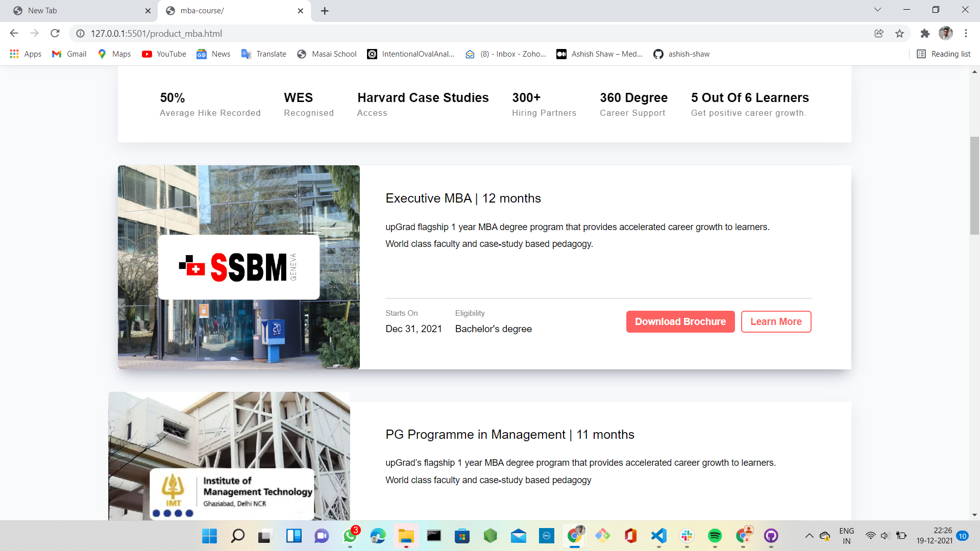Image resolution: width=980 pixels, height=551 pixels.
Task: Show hidden system tray icons
Action: (x=809, y=536)
